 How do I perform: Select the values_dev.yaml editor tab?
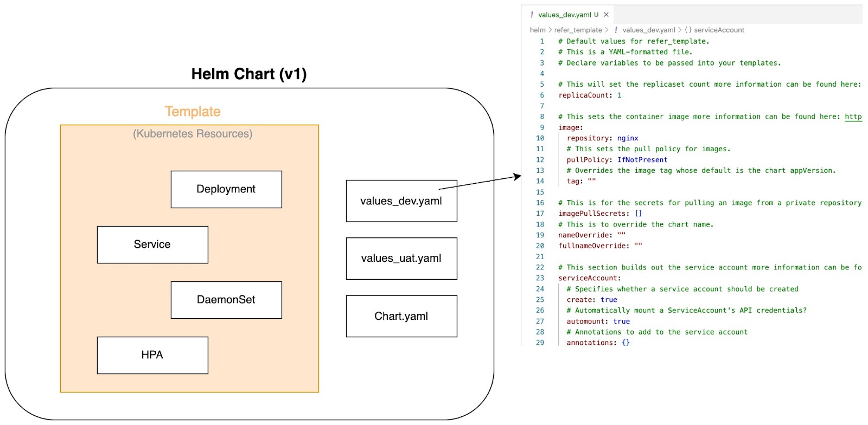(569, 15)
